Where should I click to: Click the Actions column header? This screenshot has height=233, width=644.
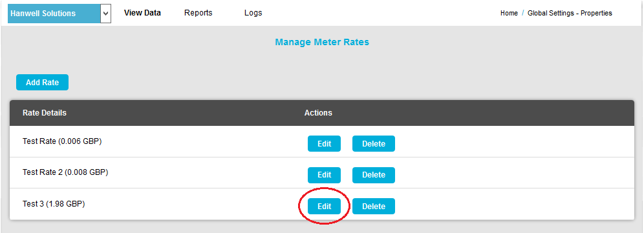tap(318, 113)
